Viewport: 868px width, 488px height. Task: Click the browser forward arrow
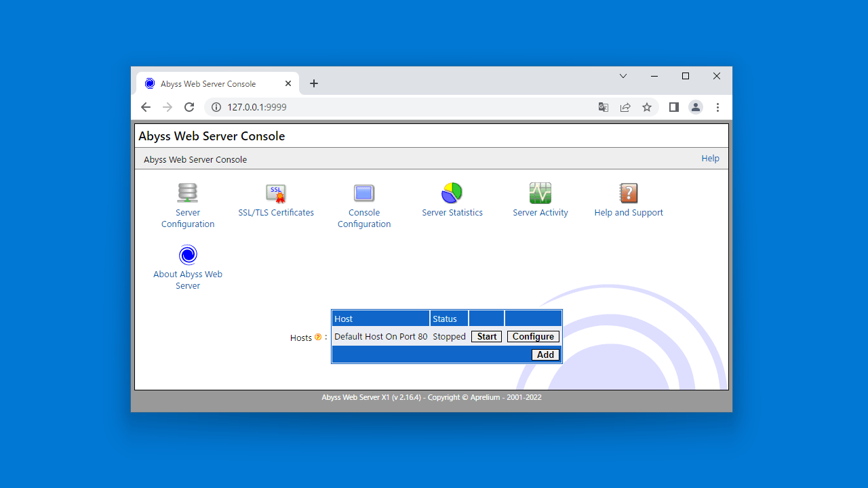[167, 107]
